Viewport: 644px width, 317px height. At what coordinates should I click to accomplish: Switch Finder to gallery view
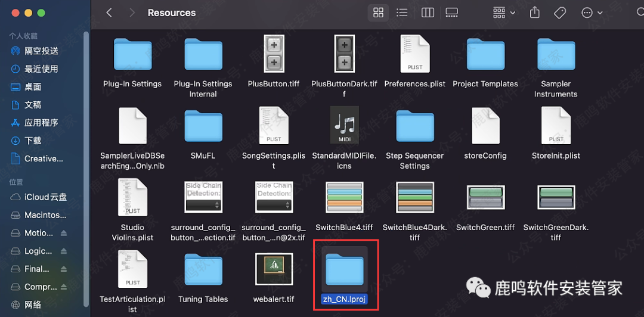[x=451, y=13]
